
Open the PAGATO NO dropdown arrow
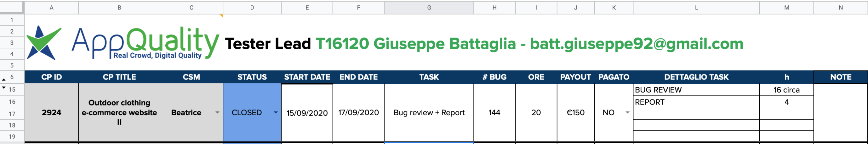pos(627,112)
